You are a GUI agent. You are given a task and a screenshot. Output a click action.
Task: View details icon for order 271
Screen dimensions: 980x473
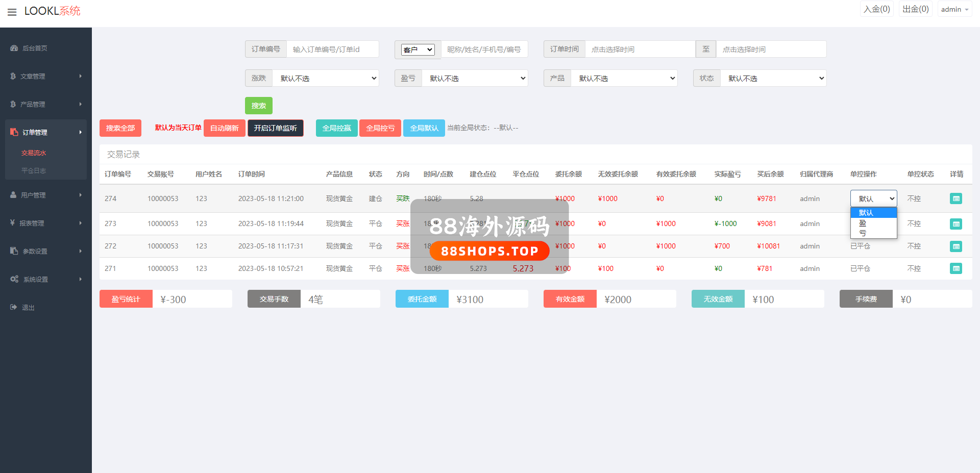point(955,268)
